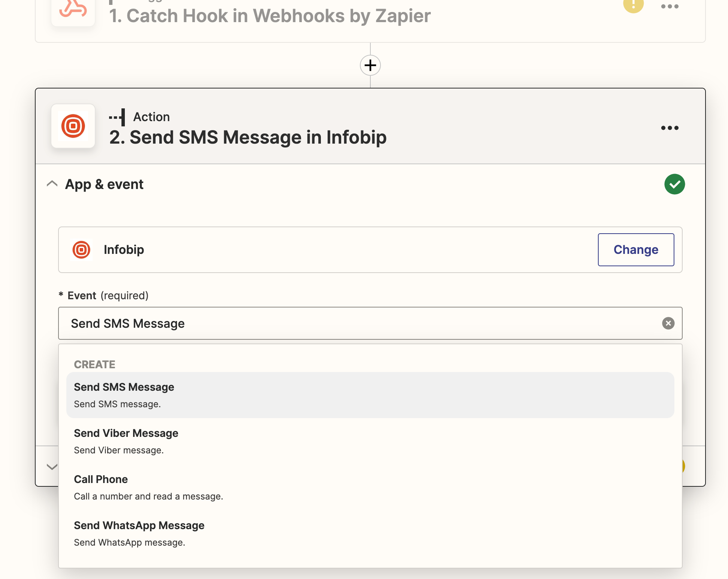The width and height of the screenshot is (728, 579).
Task: Click the step title 2. Send SMS Message in Infobip
Action: coord(248,137)
